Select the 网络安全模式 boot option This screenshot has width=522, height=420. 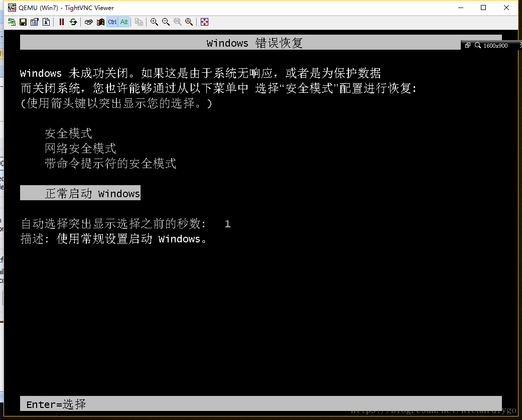coord(80,149)
